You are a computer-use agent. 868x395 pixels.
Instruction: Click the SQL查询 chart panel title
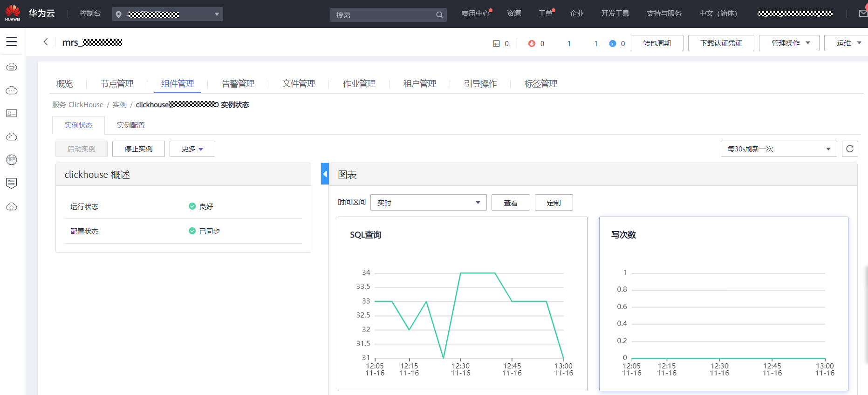pos(366,235)
